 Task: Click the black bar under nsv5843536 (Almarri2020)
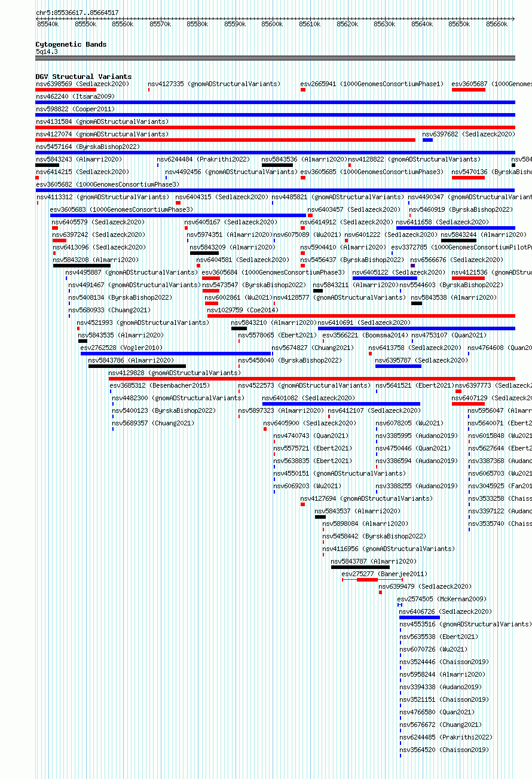[x=277, y=165]
